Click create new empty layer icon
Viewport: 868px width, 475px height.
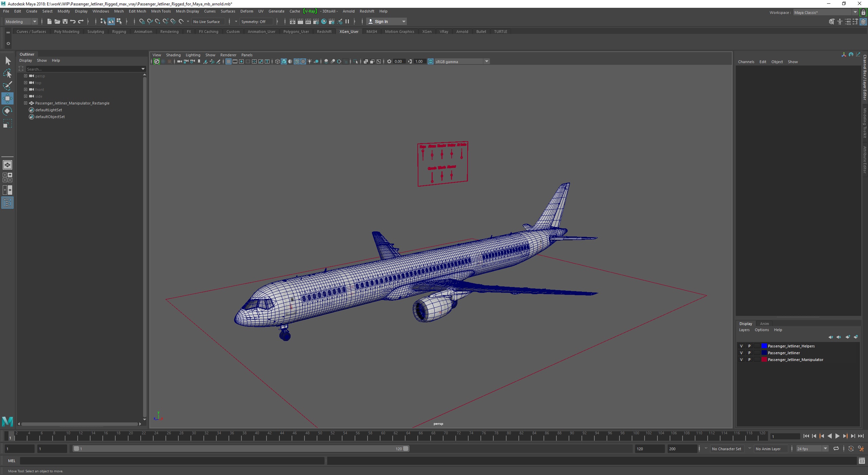click(x=848, y=337)
